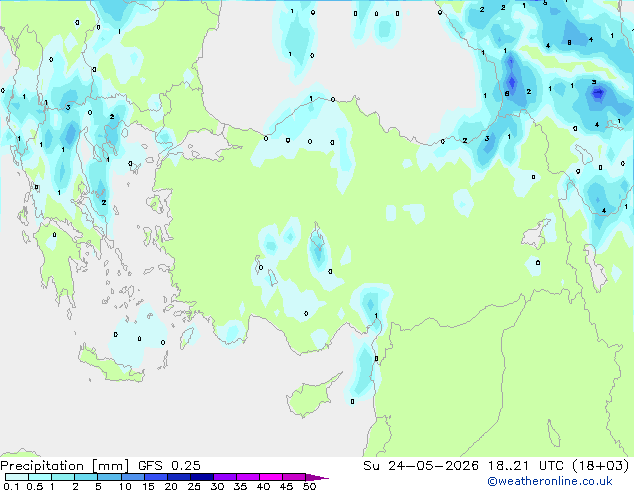Select the "10" legend scale label
The width and height of the screenshot is (634, 490).
coord(125,486)
